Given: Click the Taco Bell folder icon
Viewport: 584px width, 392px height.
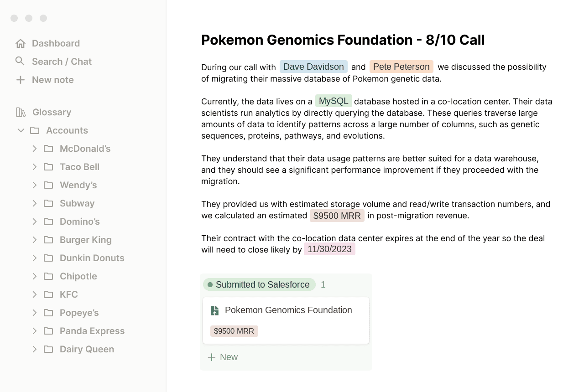Looking at the screenshot, I should [x=48, y=167].
